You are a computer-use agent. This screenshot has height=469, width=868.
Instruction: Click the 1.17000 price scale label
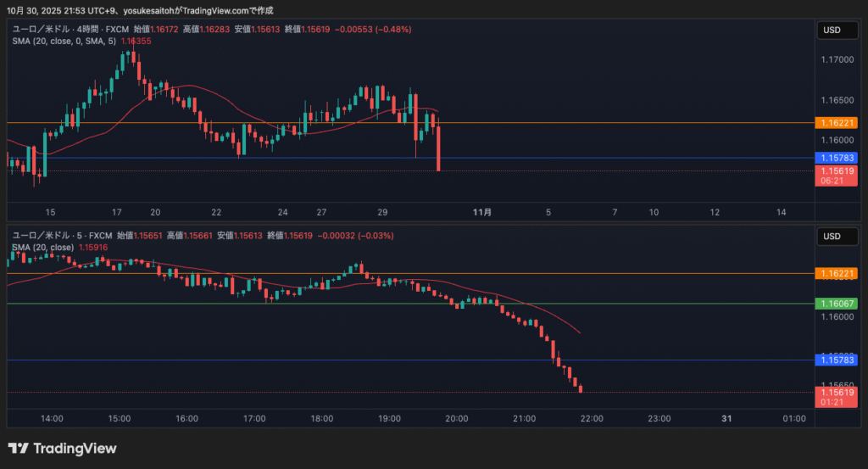836,60
